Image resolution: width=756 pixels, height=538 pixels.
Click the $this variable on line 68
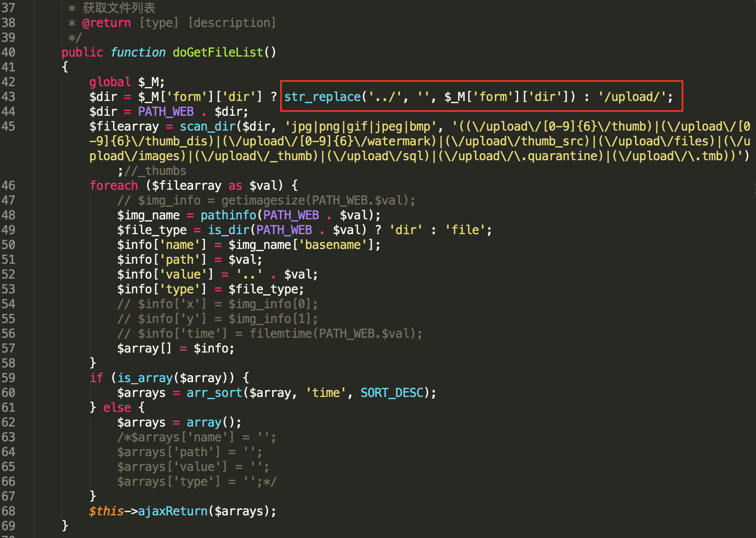point(107,511)
